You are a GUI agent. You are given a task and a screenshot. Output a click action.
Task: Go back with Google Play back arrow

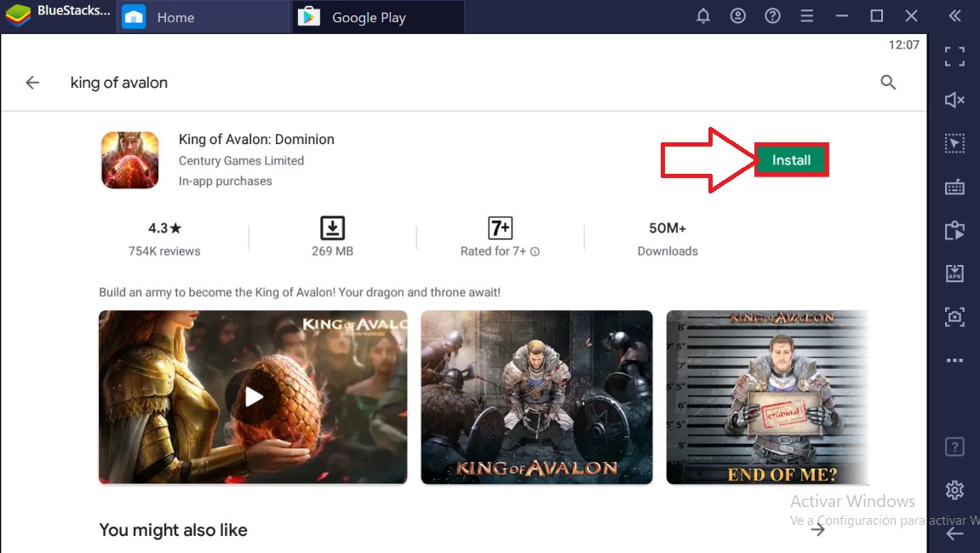[x=32, y=83]
